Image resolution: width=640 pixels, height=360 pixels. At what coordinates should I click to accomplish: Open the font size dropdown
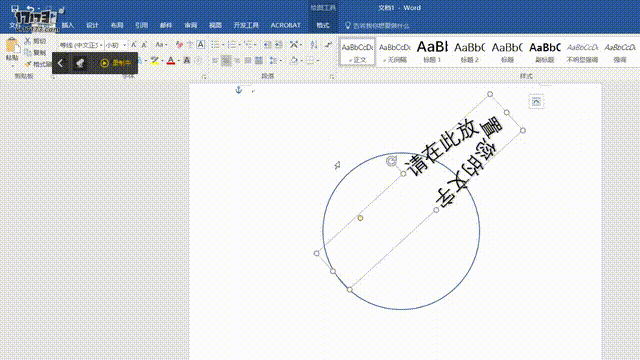[x=124, y=45]
